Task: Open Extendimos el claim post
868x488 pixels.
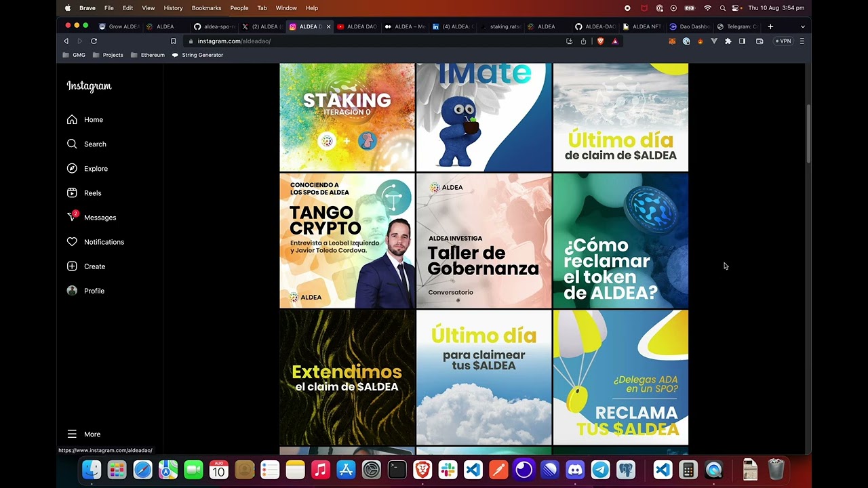Action: point(347,378)
